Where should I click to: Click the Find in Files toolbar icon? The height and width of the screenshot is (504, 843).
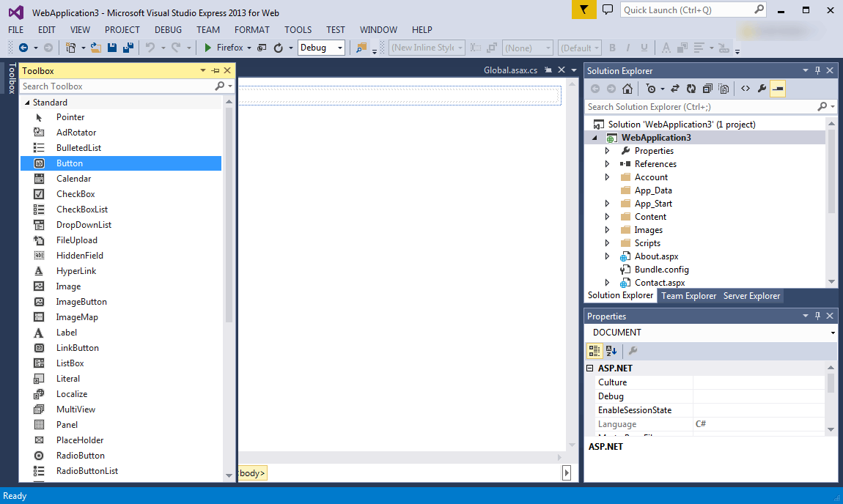point(361,48)
